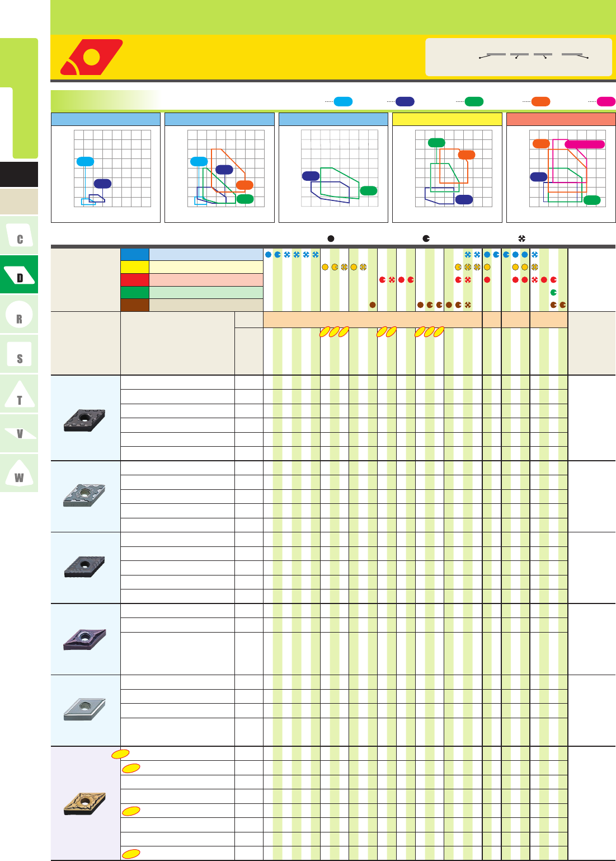Click the solid black circle legend symbol
The height and width of the screenshot is (861, 616).
pyautogui.click(x=331, y=238)
